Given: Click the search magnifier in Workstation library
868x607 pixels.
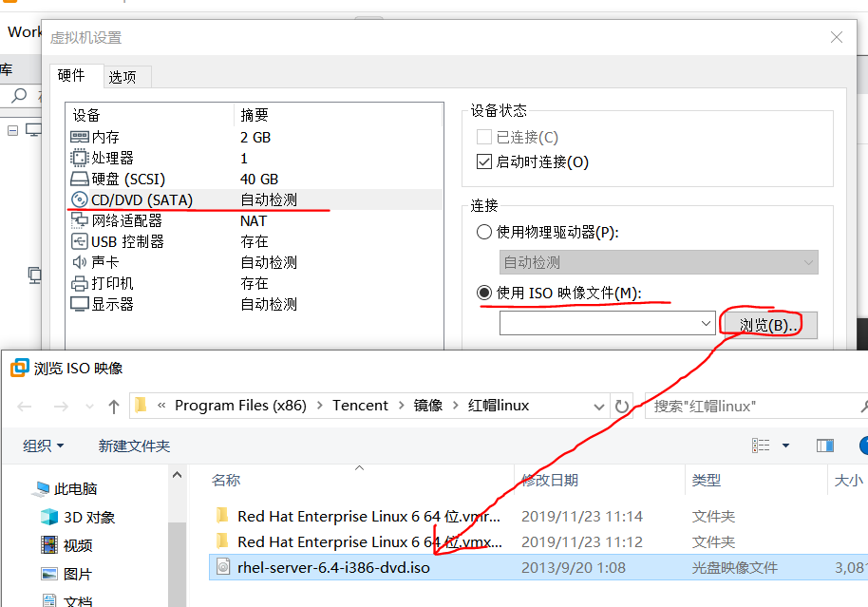Looking at the screenshot, I should [x=19, y=95].
